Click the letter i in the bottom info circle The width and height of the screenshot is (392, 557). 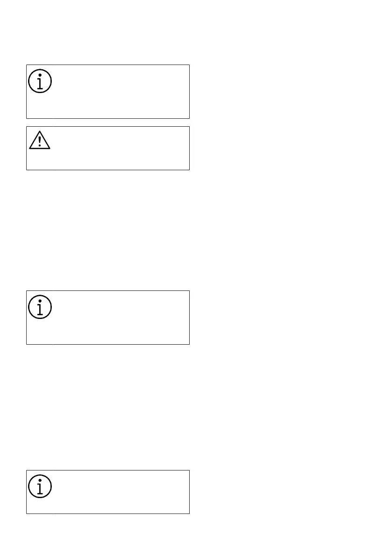click(40, 487)
